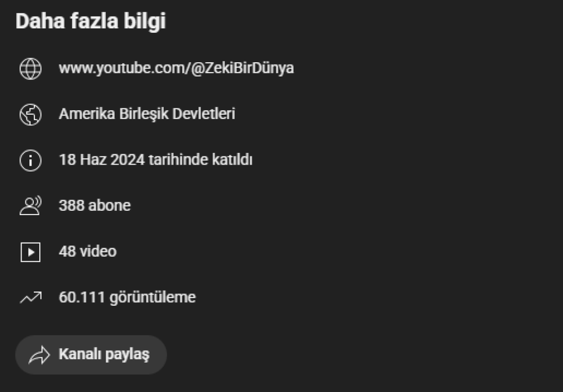Click the 60.111 görüntüleme label
The width and height of the screenshot is (563, 392).
pyautogui.click(x=127, y=297)
